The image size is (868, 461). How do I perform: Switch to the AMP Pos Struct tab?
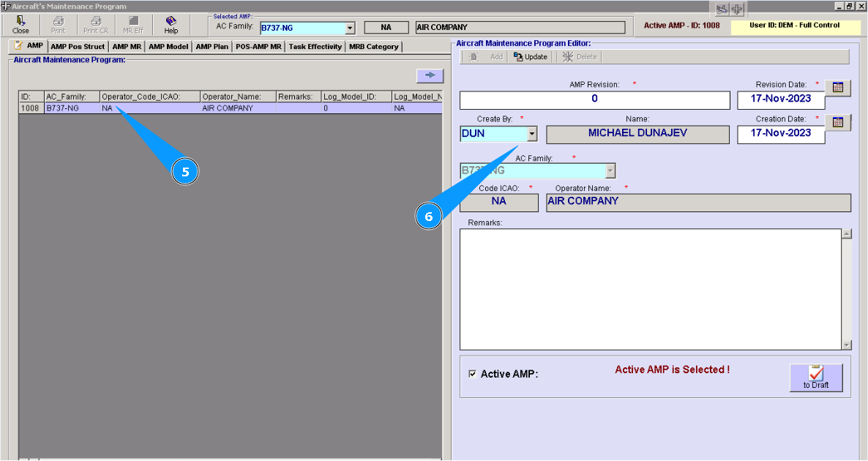78,47
